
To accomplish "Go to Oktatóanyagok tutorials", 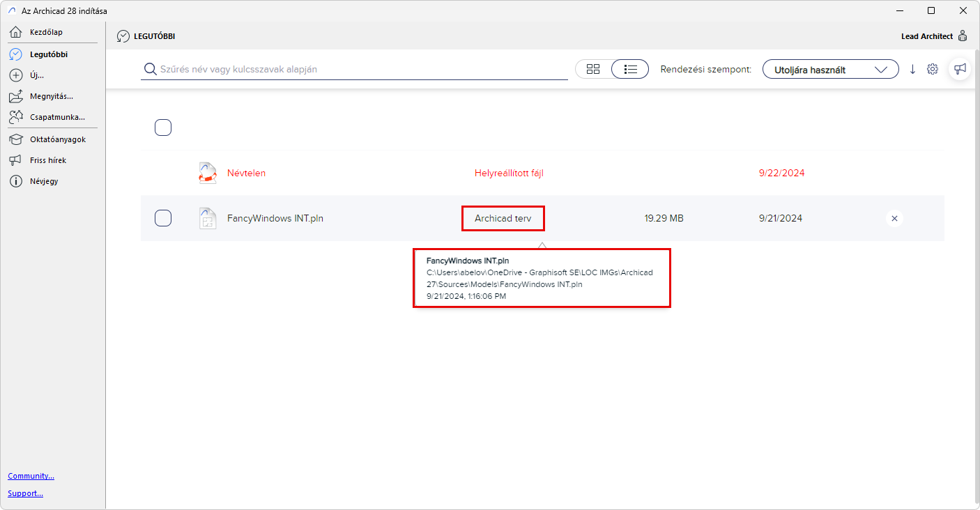I will point(58,139).
